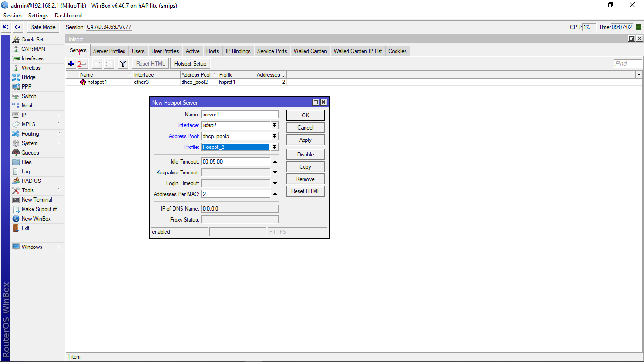Open the Address Pool dropdown
644x362 pixels.
point(275,136)
